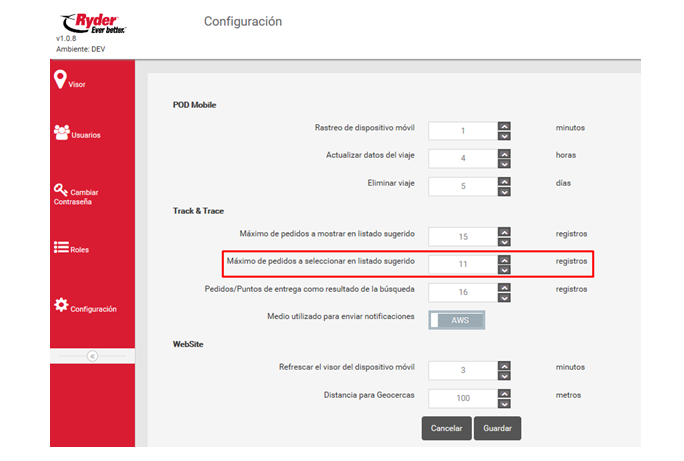Click the Usuarios people icon

pyautogui.click(x=61, y=132)
